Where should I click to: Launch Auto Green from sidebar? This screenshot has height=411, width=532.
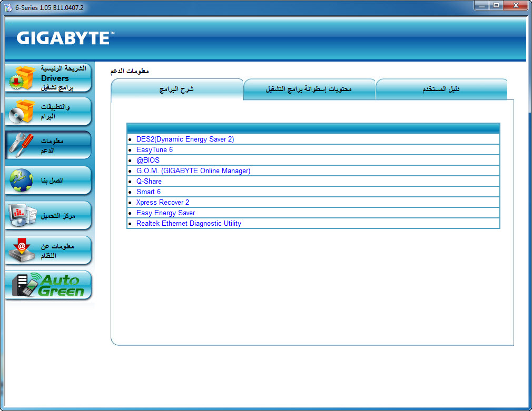pos(48,285)
